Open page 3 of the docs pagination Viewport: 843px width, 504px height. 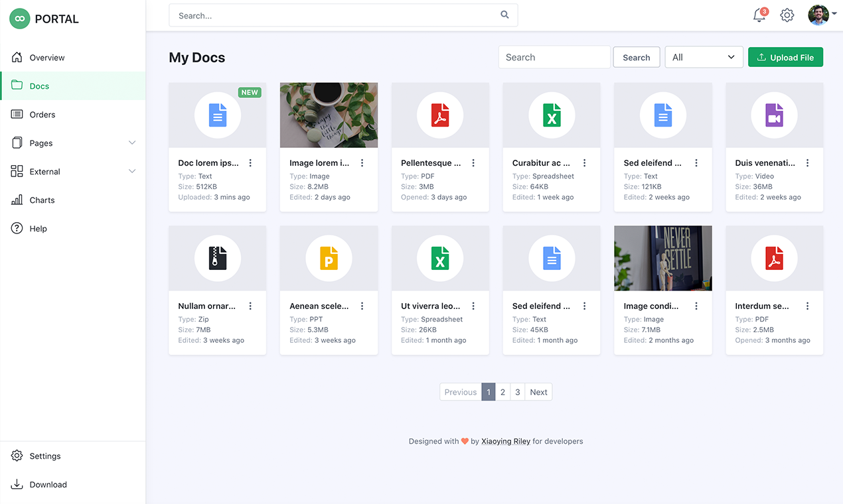pyautogui.click(x=517, y=392)
